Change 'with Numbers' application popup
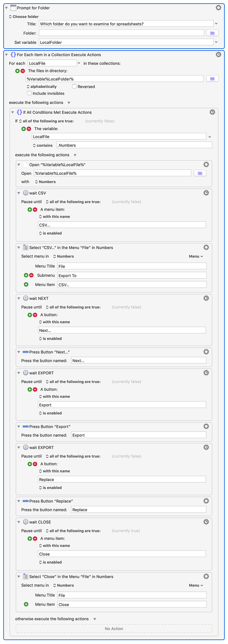This screenshot has height=644, width=228. 45,182
